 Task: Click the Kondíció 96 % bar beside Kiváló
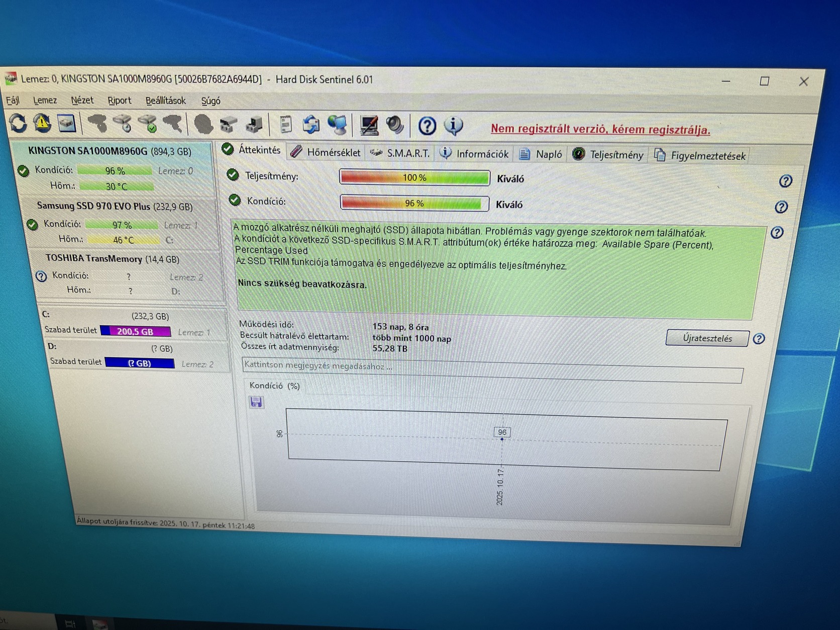(x=414, y=203)
